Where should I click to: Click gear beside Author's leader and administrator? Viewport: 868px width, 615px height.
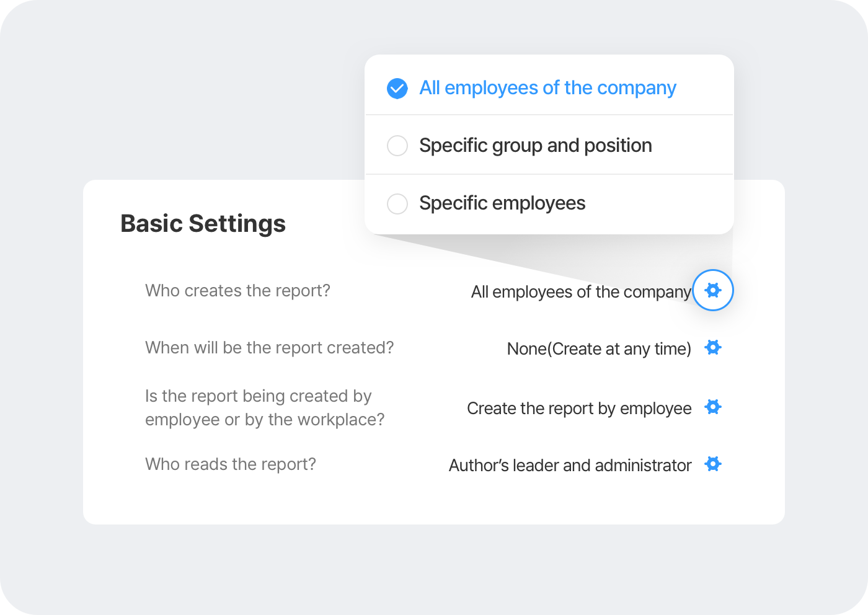[713, 464]
